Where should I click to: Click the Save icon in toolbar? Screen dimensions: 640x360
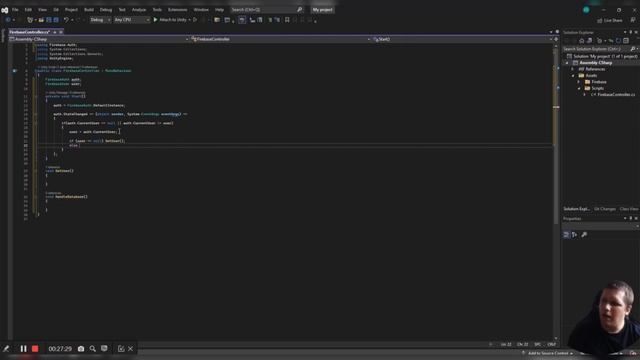(x=49, y=20)
